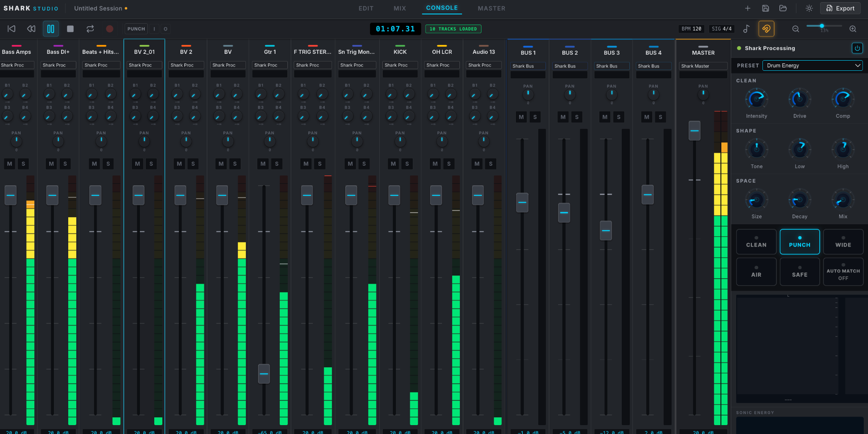
Task: Click the High shape knob
Action: (x=843, y=149)
